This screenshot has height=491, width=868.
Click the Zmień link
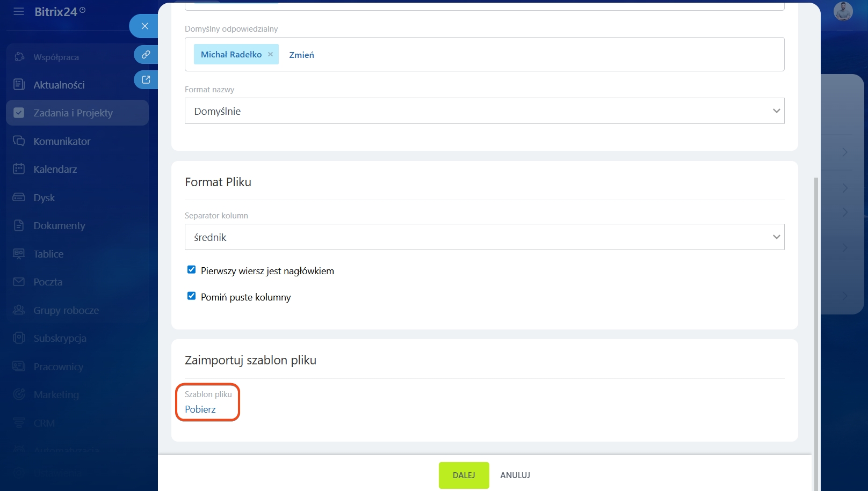pos(302,55)
